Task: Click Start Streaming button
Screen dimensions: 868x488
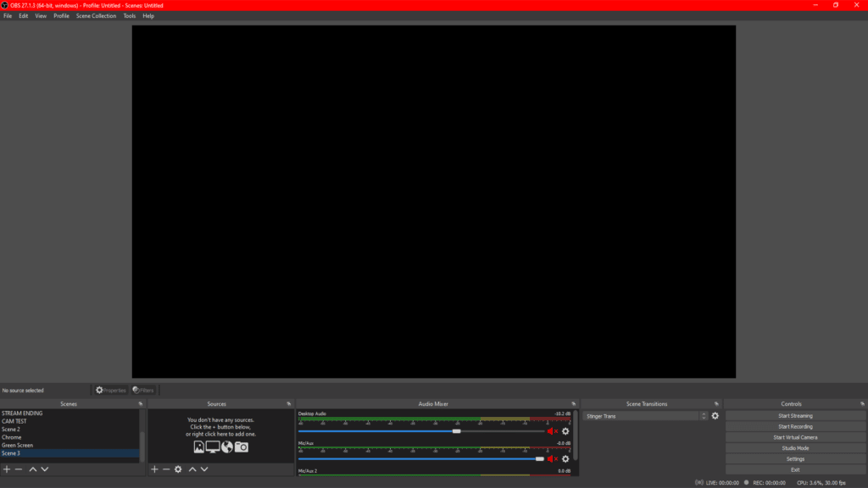Action: [795, 416]
